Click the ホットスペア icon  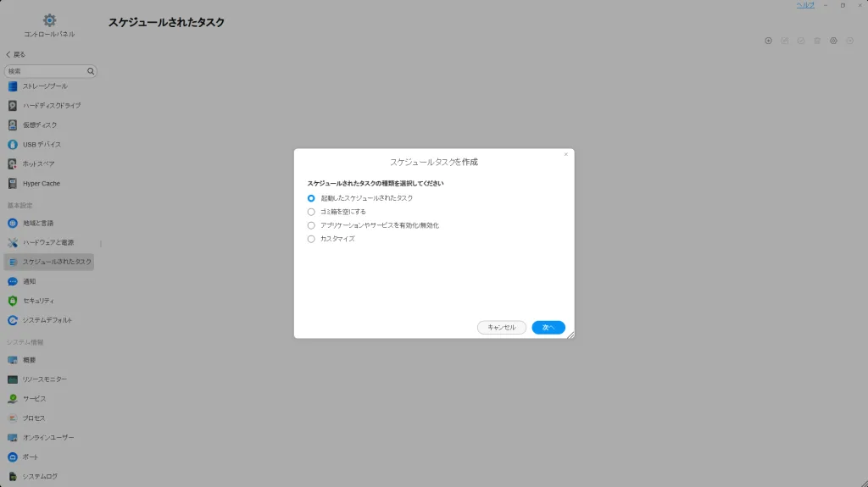(x=12, y=163)
